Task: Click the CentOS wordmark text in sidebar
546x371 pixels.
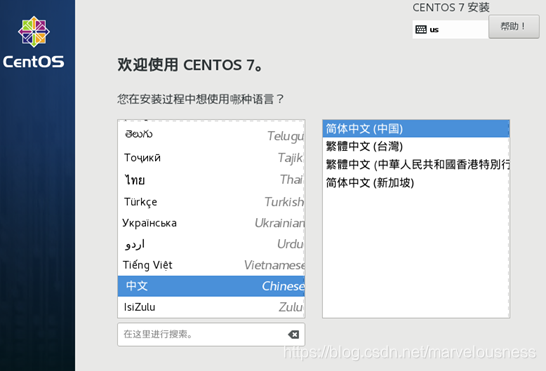Action: tap(33, 62)
